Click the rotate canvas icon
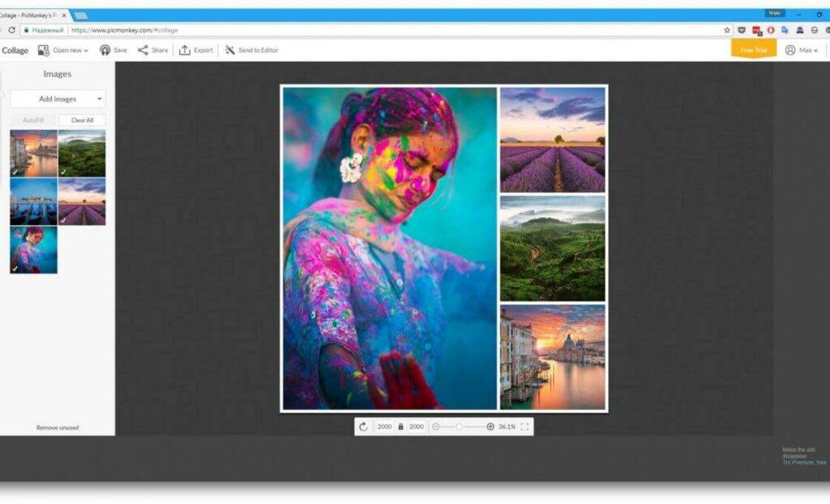Screen dimensions: 830x504 [364, 426]
